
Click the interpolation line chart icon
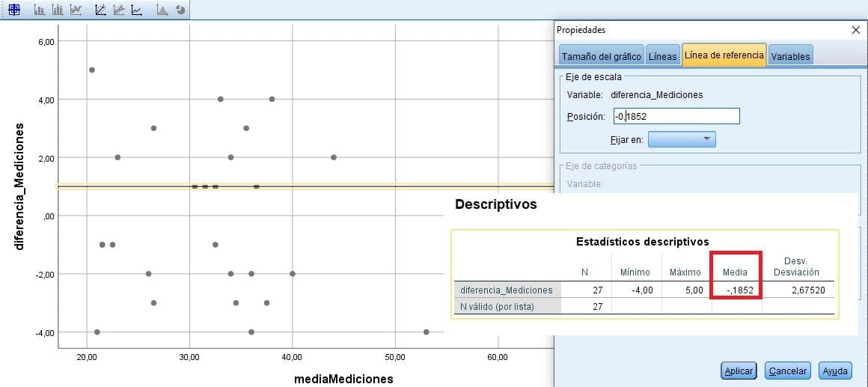[136, 10]
